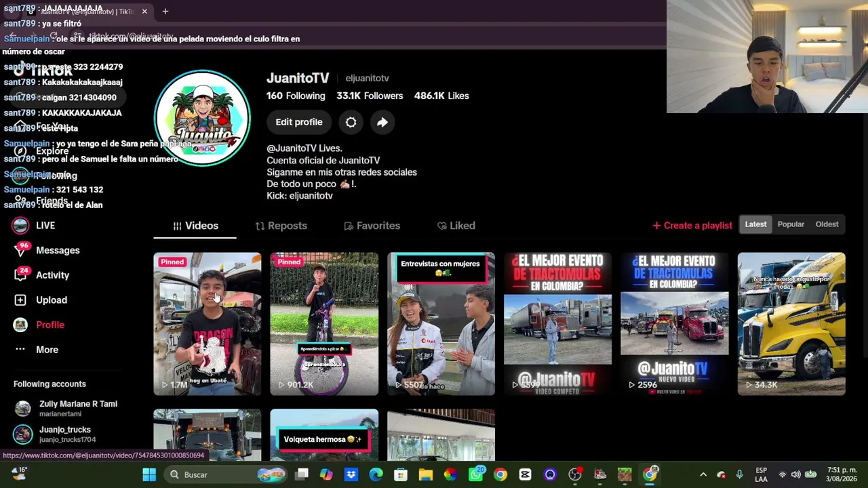This screenshot has width=868, height=488.
Task: Select the eljuanitotv username text
Action: pos(367,79)
